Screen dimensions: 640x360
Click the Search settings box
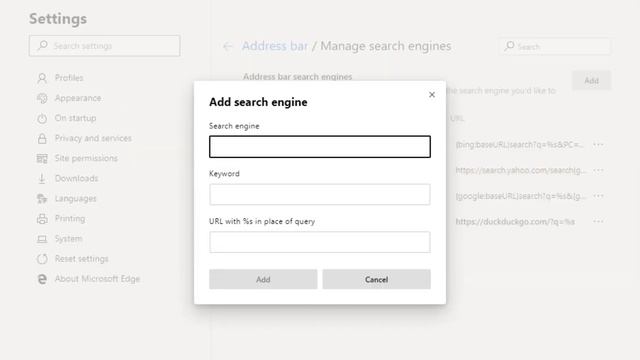[104, 46]
